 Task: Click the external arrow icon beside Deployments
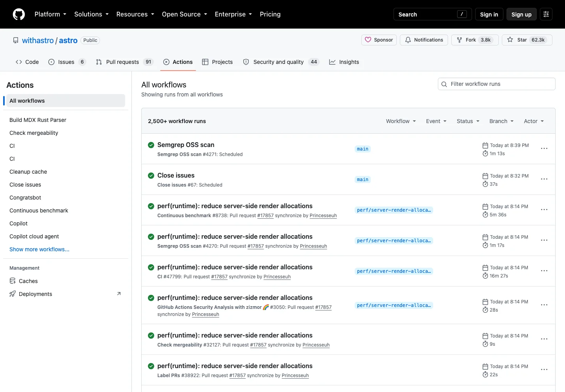119,294
